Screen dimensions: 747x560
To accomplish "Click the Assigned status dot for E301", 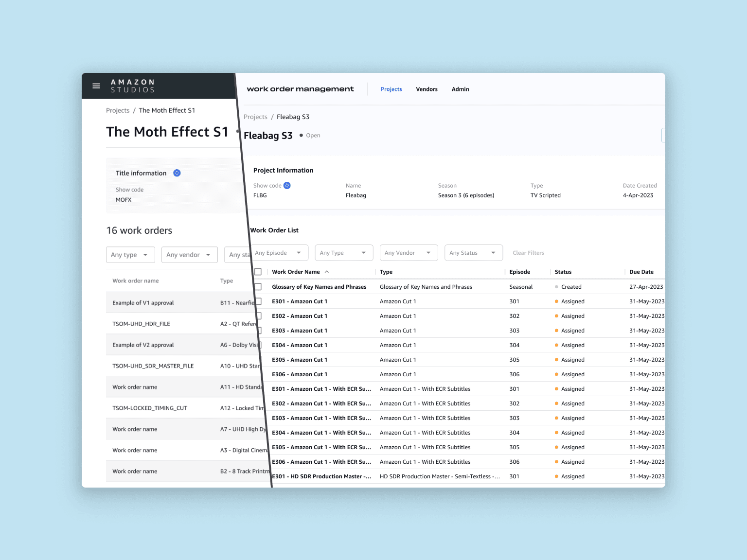I will pos(557,301).
